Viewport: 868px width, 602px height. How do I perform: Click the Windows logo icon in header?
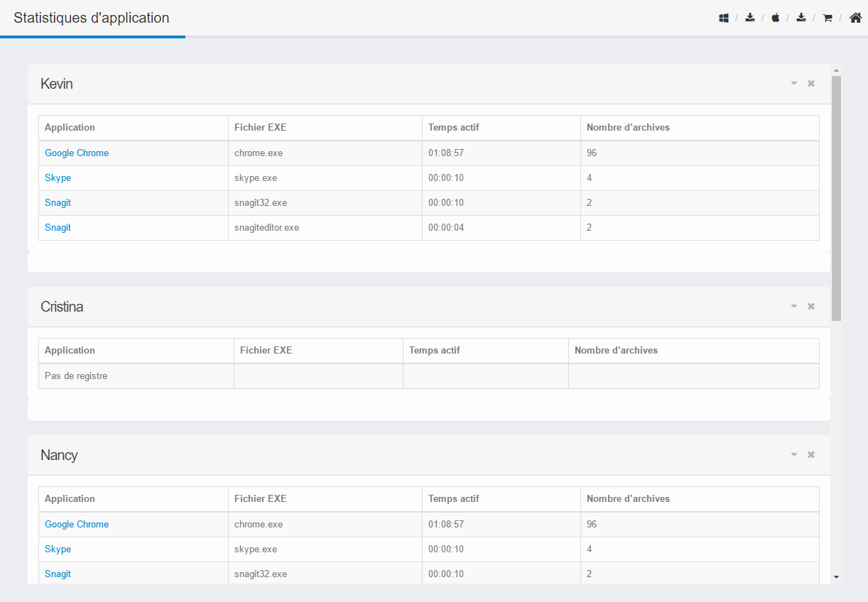click(x=724, y=18)
